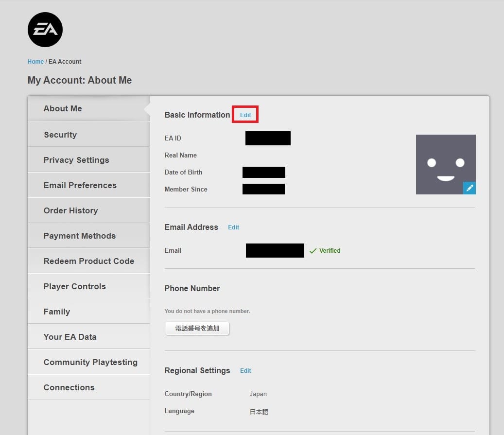Open Community Playtesting
Image resolution: width=504 pixels, height=435 pixels.
(x=89, y=362)
